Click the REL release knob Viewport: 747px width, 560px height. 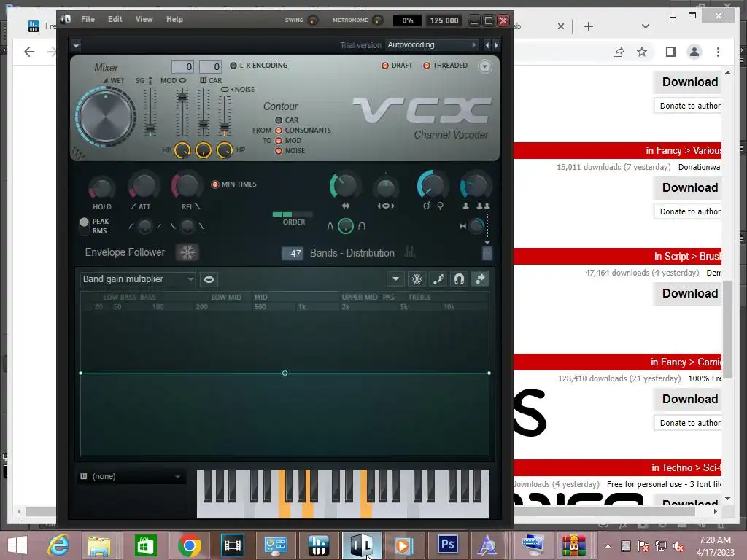click(x=187, y=186)
